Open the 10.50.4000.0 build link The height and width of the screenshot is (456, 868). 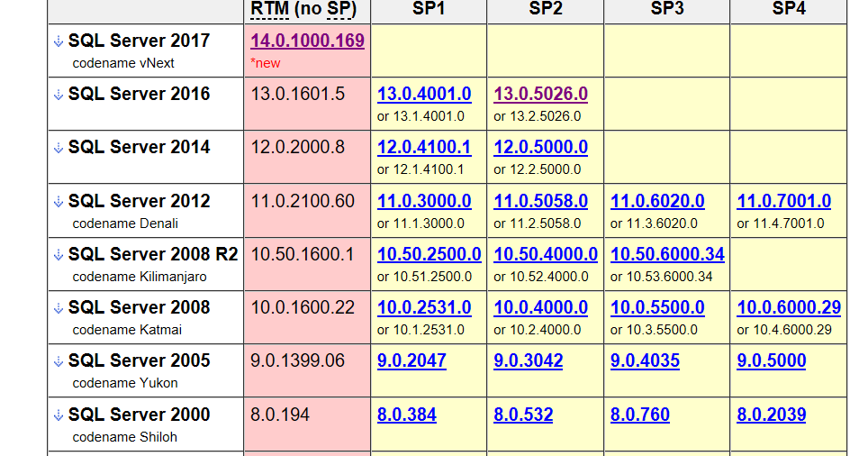point(546,254)
